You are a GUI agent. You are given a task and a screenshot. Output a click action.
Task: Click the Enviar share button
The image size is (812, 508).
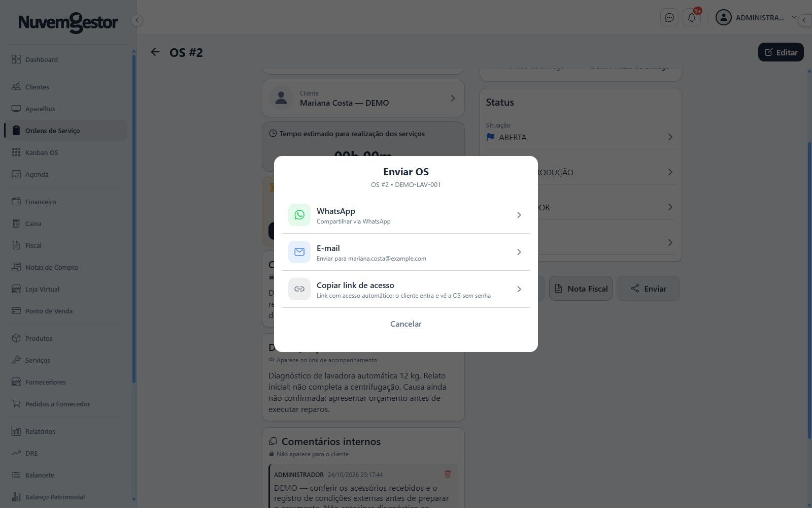click(x=648, y=289)
